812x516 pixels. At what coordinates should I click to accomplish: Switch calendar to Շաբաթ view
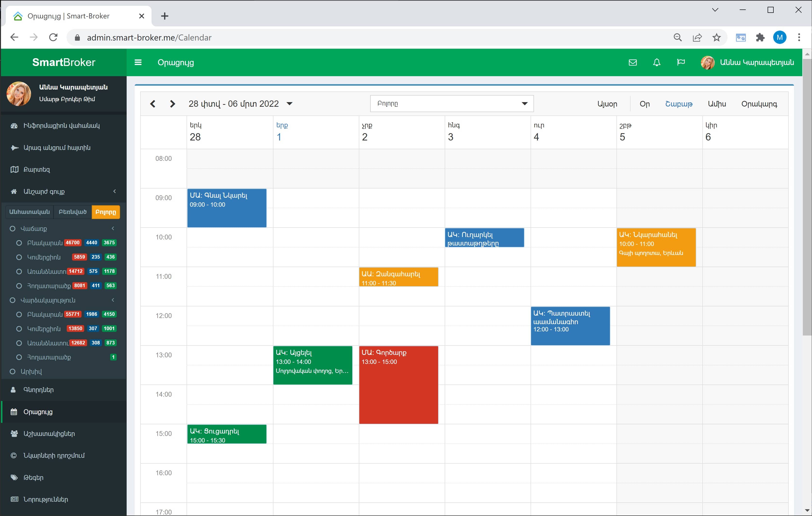click(679, 104)
